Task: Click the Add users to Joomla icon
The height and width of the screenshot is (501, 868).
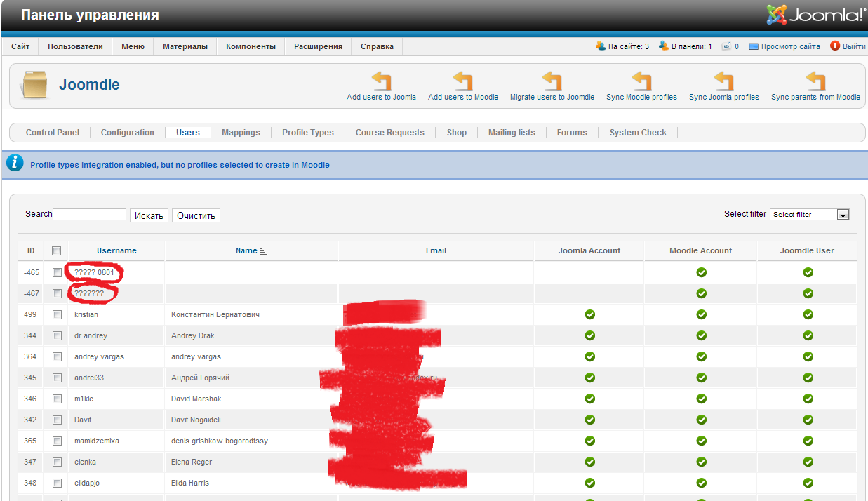Action: (x=381, y=81)
